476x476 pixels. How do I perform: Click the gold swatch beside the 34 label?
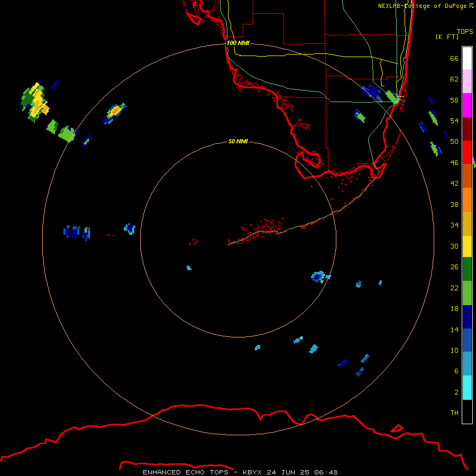[467, 224]
